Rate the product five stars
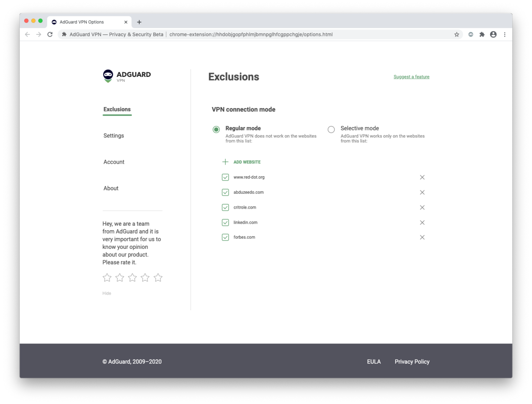Screen dimensions: 532x404 coord(158,277)
